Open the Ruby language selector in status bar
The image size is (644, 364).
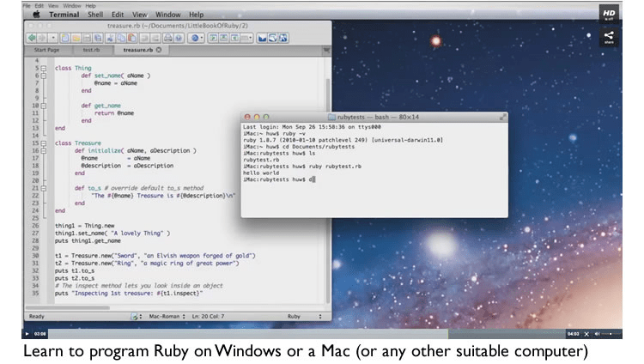tap(304, 316)
